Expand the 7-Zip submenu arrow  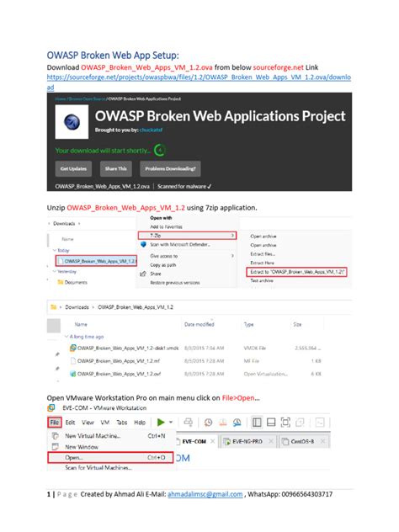coord(232,235)
